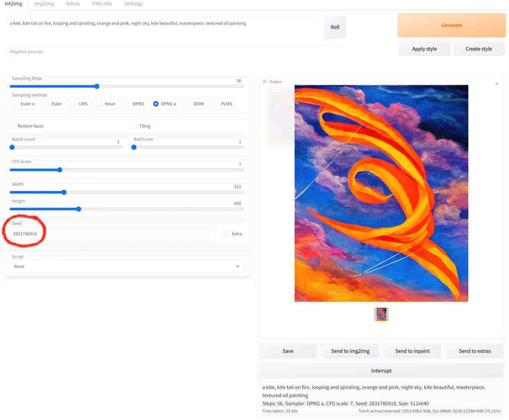Send the output to extras
This screenshot has width=509, height=420.
tap(475, 351)
